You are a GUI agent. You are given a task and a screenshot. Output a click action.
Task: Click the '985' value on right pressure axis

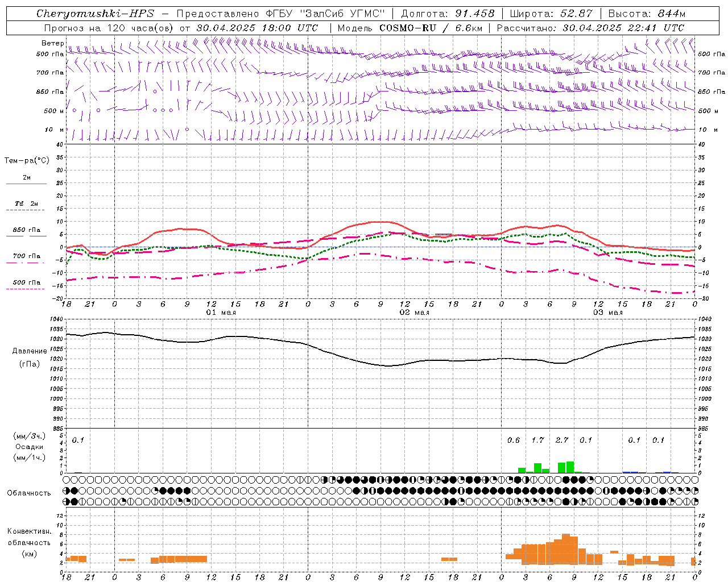pyautogui.click(x=704, y=429)
